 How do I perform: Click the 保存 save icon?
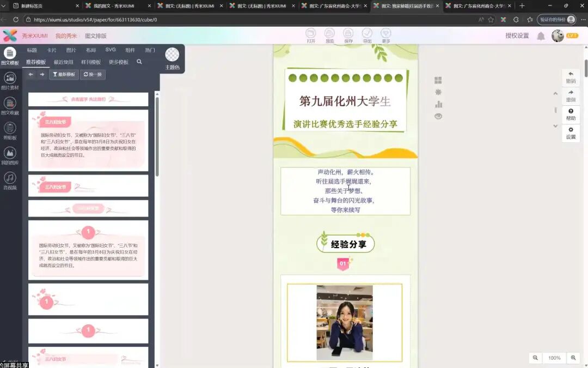pos(348,35)
